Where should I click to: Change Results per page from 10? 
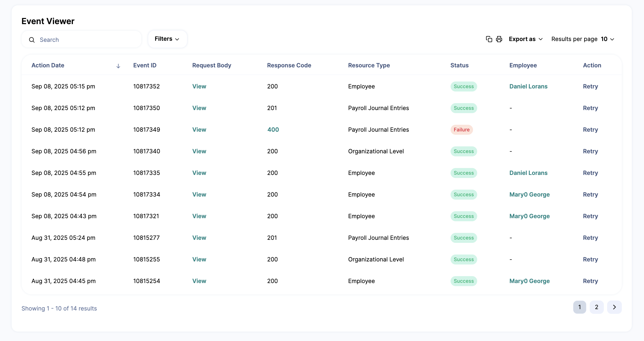608,39
